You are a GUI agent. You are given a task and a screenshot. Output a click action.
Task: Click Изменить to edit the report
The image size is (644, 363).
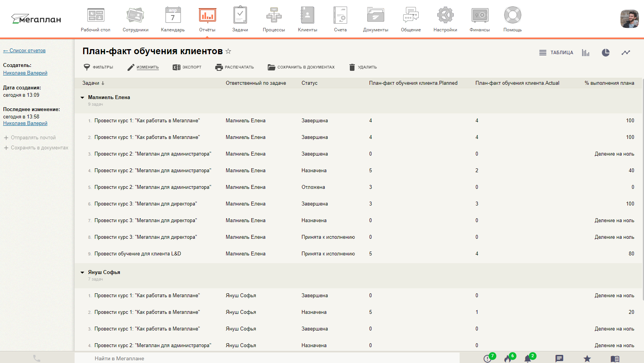[143, 67]
